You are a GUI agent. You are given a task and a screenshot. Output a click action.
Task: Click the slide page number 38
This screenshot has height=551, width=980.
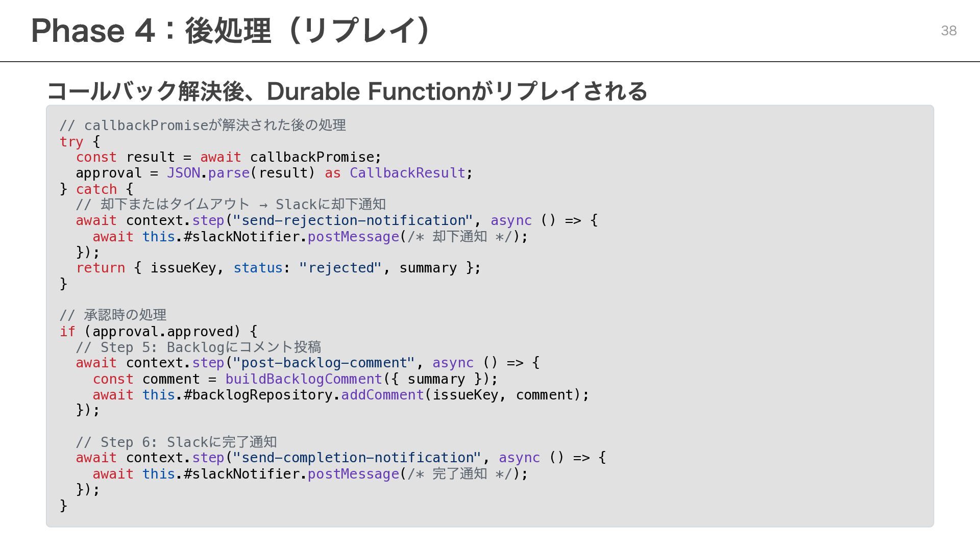948,31
